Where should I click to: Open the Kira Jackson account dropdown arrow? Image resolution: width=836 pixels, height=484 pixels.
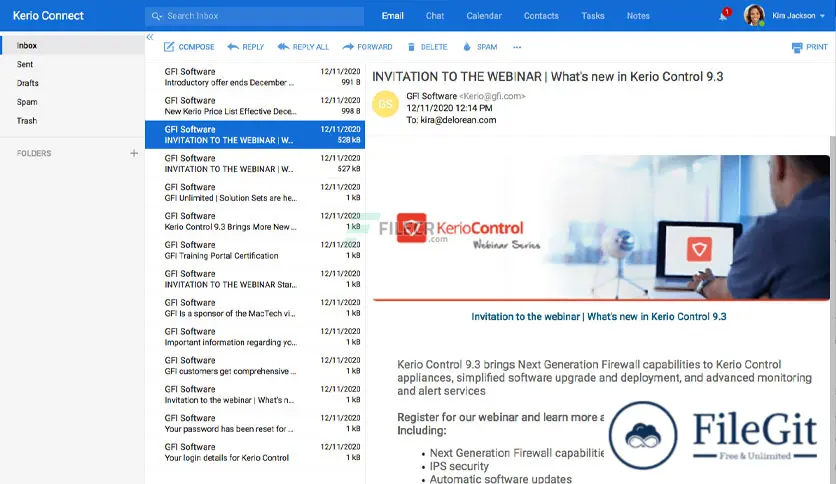click(822, 16)
